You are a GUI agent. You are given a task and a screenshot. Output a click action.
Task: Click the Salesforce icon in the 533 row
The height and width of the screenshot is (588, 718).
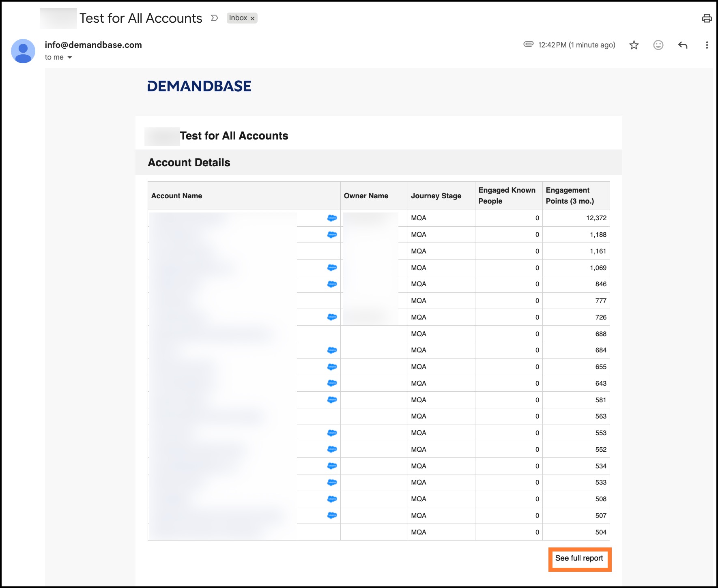[x=332, y=483]
